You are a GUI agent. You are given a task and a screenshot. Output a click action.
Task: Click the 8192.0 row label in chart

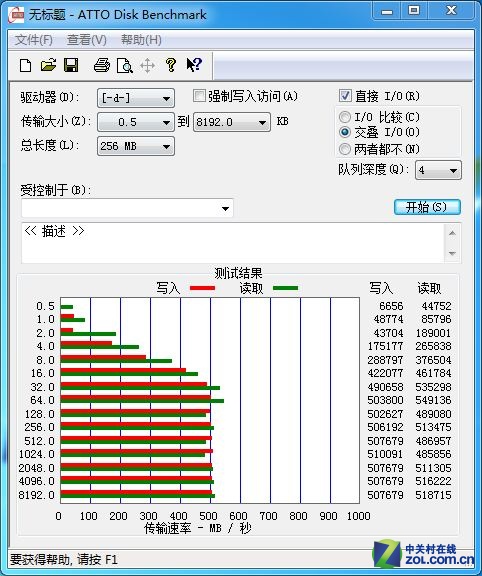[x=36, y=495]
